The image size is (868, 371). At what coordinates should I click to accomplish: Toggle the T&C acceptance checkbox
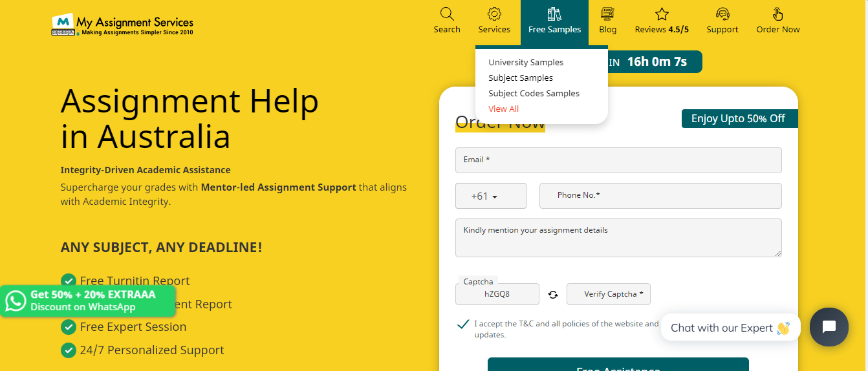(463, 324)
